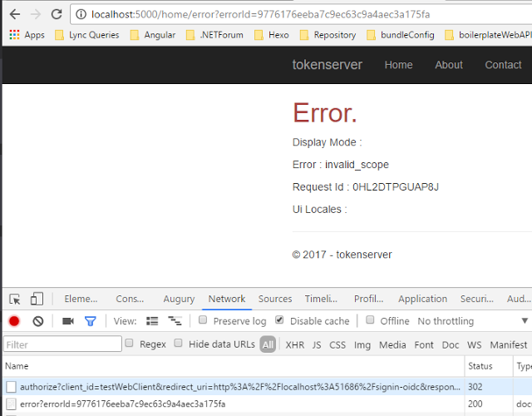Viewport: 532px width, 416px height.
Task: Toggle the network filter funnel icon
Action: (91, 321)
